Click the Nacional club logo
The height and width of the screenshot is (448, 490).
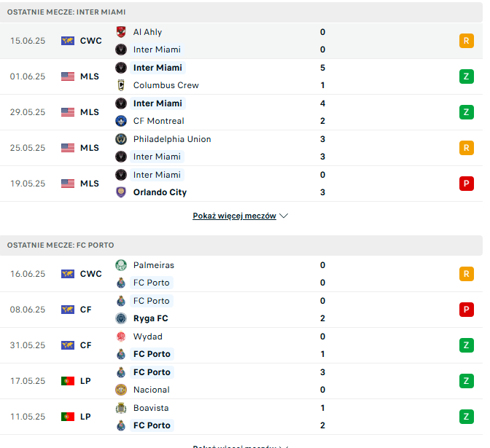point(121,390)
